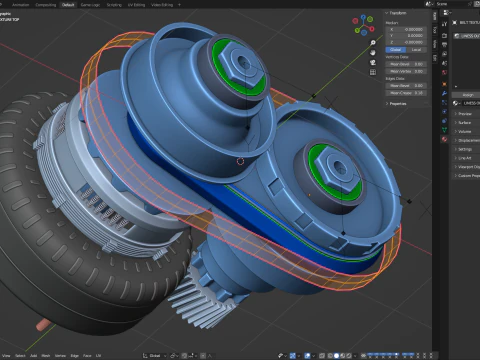Toggle viewport gizmos button
480x360 pixels.
coord(292,355)
